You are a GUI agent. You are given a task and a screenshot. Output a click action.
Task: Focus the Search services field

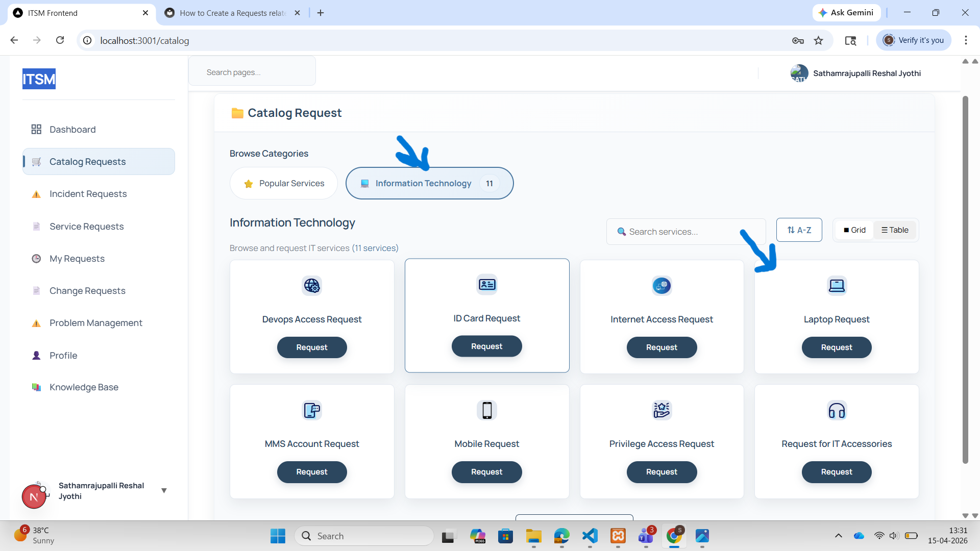686,232
